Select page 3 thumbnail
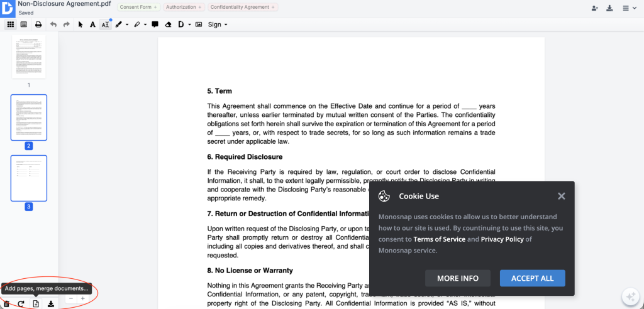The image size is (644, 309). tap(29, 178)
